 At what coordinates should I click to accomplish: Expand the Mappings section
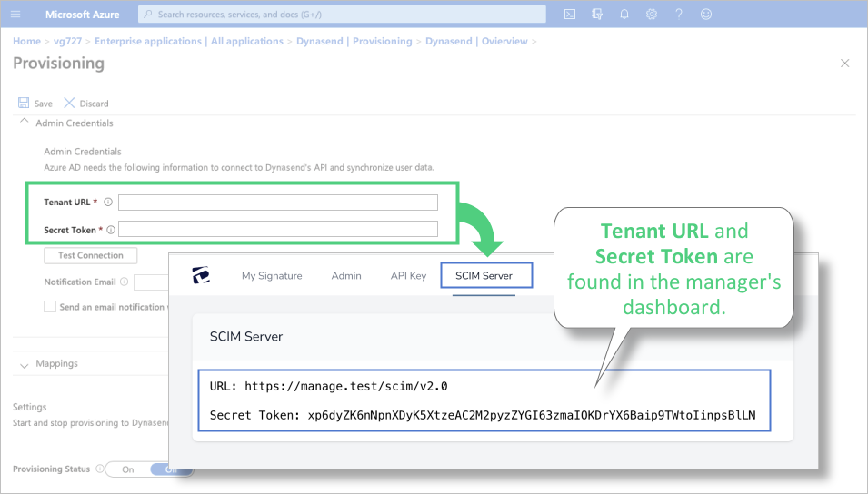pos(24,365)
